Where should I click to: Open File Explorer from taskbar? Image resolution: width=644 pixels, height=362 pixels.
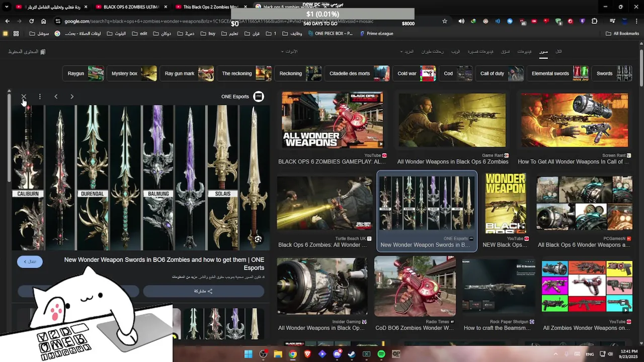(278, 354)
